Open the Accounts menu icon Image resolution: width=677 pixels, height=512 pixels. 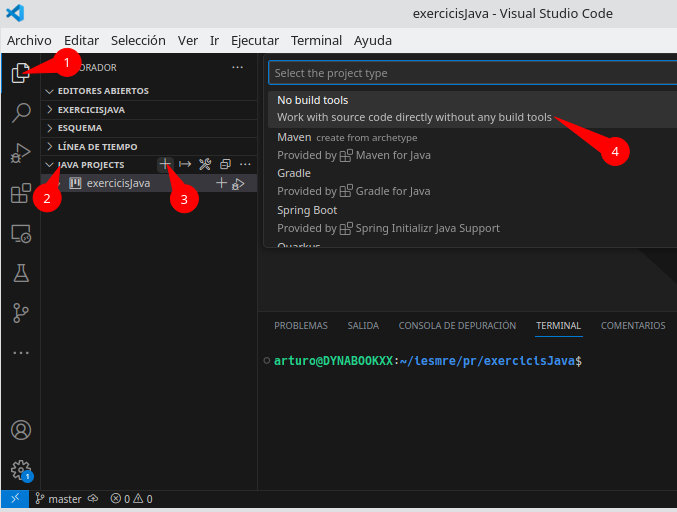pos(21,430)
